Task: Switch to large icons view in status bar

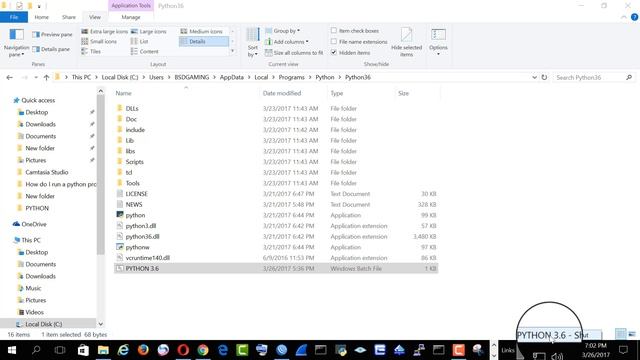Action: 632,334
